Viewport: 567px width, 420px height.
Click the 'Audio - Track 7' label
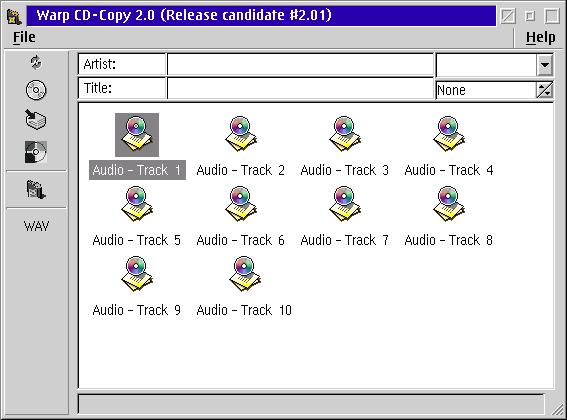click(x=345, y=240)
